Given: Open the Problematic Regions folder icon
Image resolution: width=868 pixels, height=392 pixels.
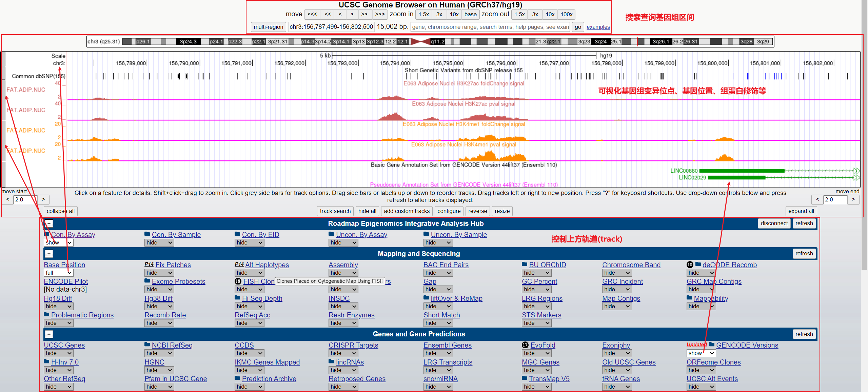Looking at the screenshot, I should pyautogui.click(x=47, y=314).
